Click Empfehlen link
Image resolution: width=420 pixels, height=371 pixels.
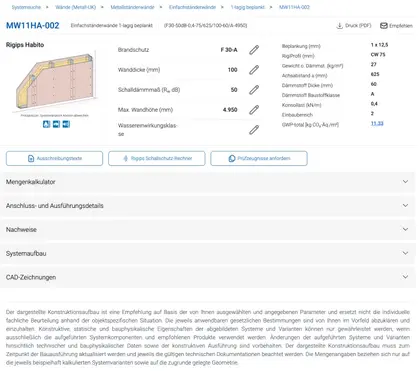click(x=396, y=26)
